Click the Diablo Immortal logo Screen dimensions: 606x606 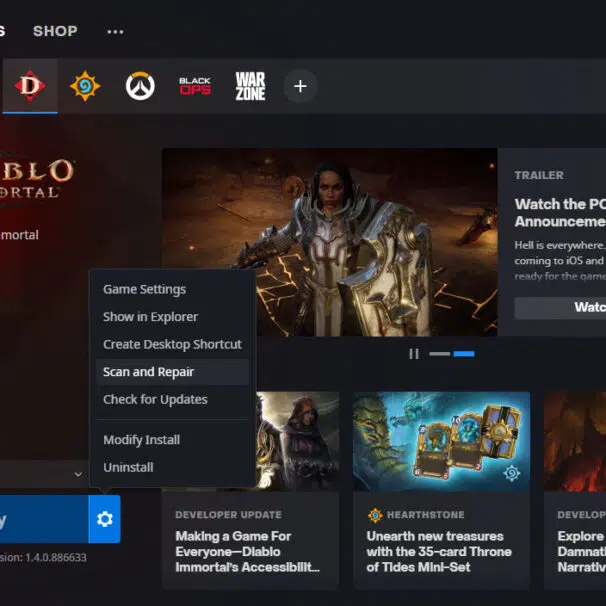click(x=37, y=179)
